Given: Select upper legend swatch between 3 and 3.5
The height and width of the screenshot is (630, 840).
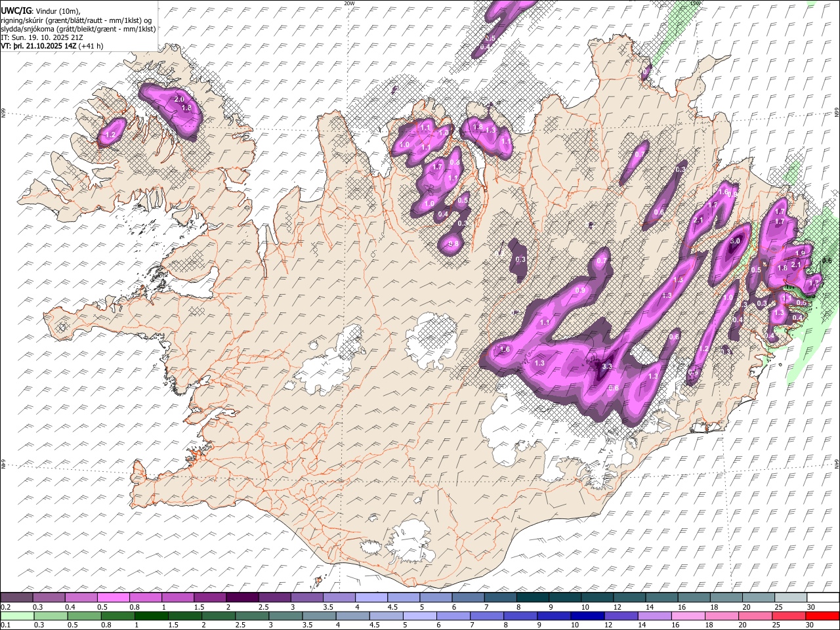Looking at the screenshot, I should (x=306, y=597).
